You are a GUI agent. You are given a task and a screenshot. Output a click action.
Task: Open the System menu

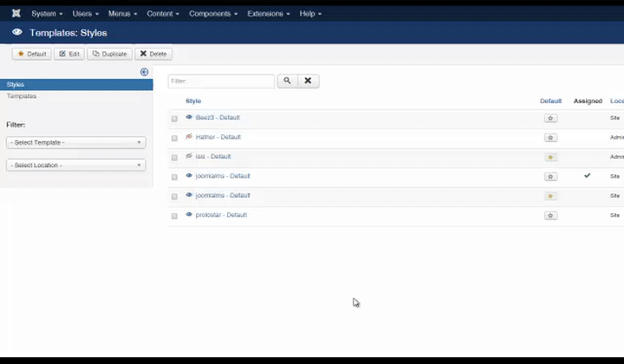[47, 14]
